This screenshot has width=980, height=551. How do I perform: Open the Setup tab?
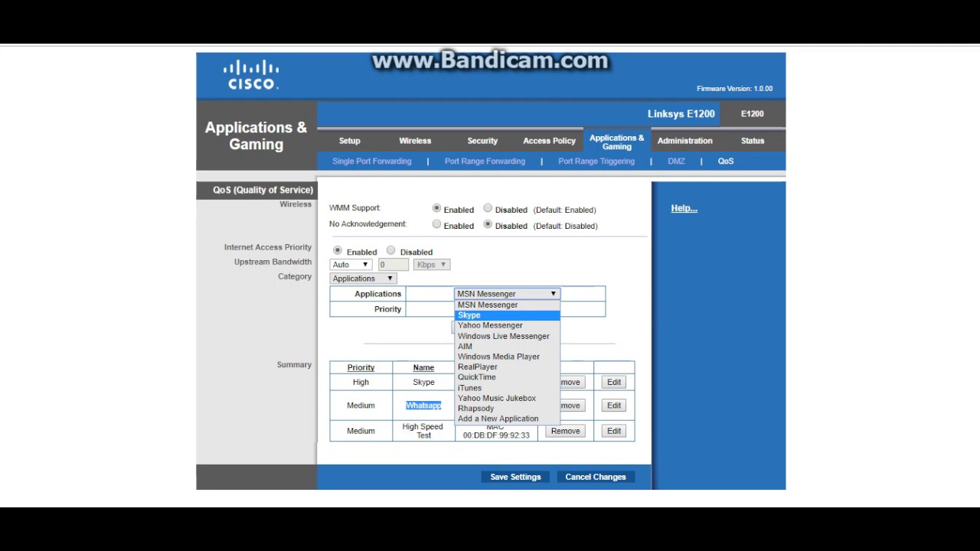[349, 141]
